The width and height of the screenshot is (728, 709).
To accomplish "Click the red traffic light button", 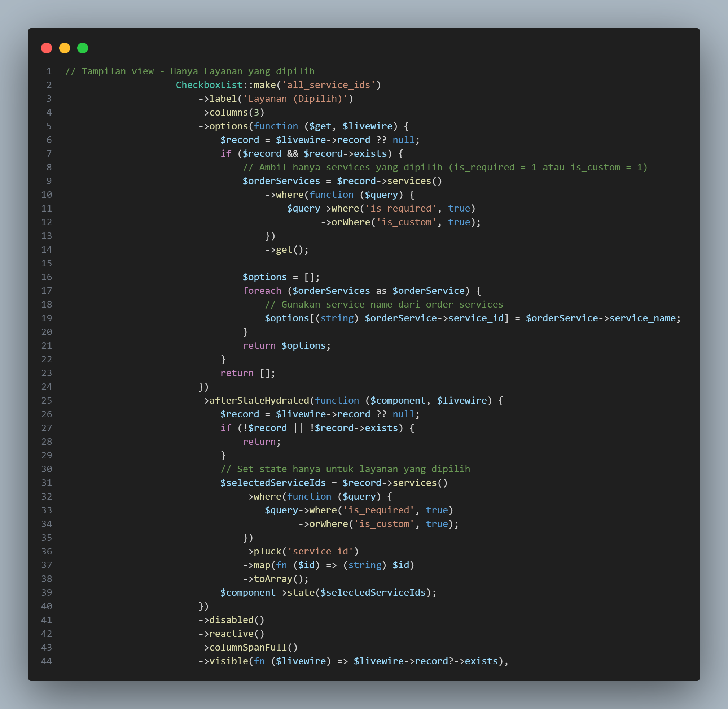I will (x=47, y=48).
